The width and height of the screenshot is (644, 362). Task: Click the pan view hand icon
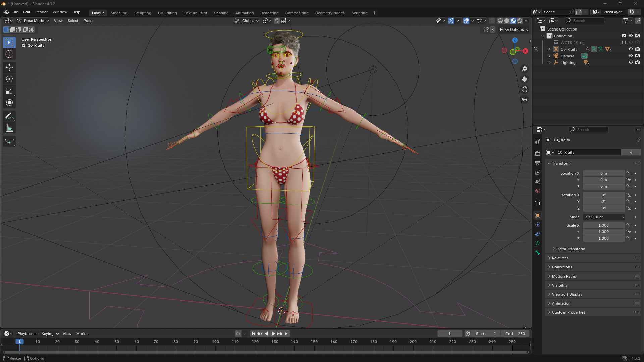524,79
